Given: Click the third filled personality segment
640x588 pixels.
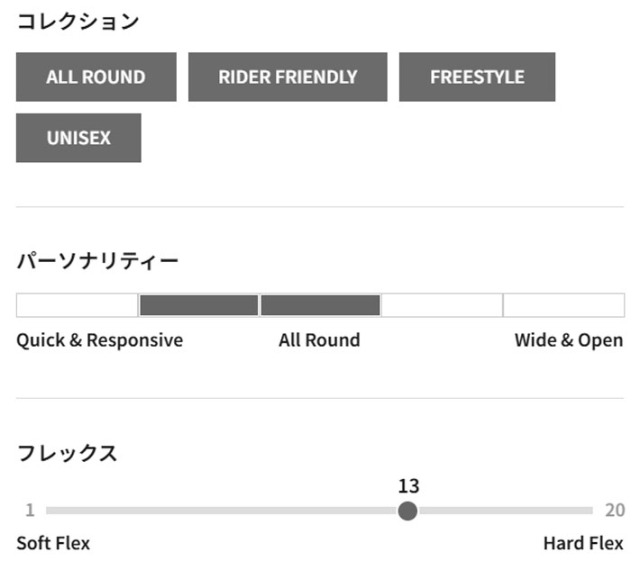Looking at the screenshot, I should pyautogui.click(x=320, y=305).
